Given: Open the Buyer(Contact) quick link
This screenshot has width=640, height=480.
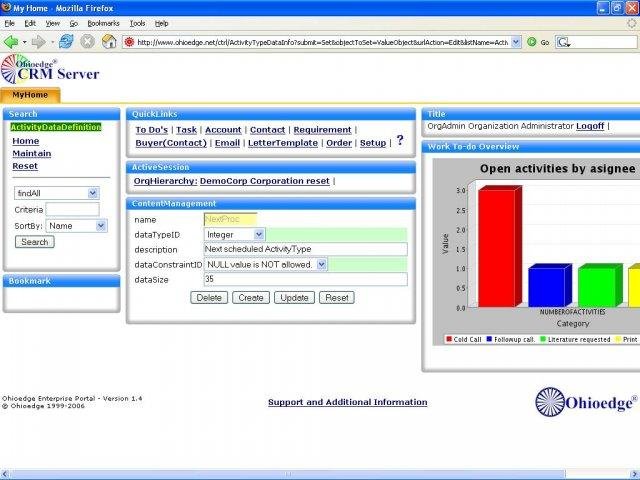Looking at the screenshot, I should pyautogui.click(x=171, y=143).
